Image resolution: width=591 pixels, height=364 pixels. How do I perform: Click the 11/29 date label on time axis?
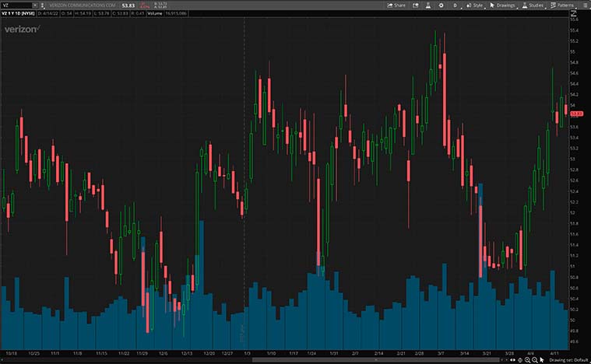click(x=142, y=353)
